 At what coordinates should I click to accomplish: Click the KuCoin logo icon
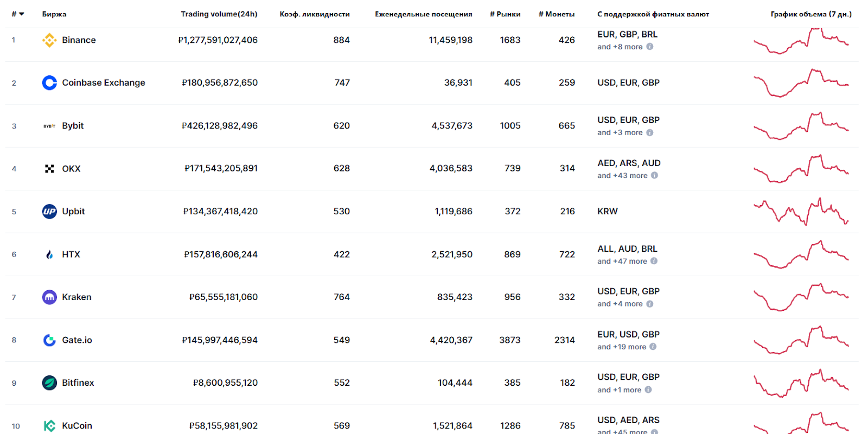point(49,426)
